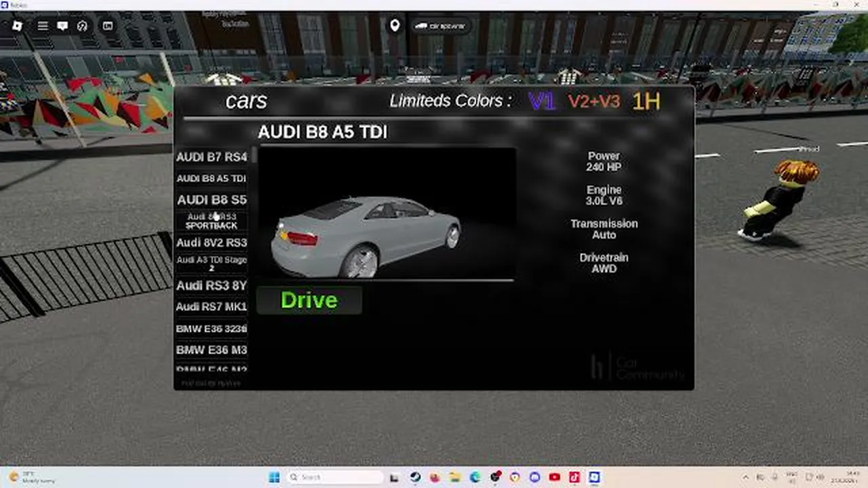Viewport: 868px width, 488px height.
Task: Click the Limiteds Colors label
Action: tap(450, 101)
